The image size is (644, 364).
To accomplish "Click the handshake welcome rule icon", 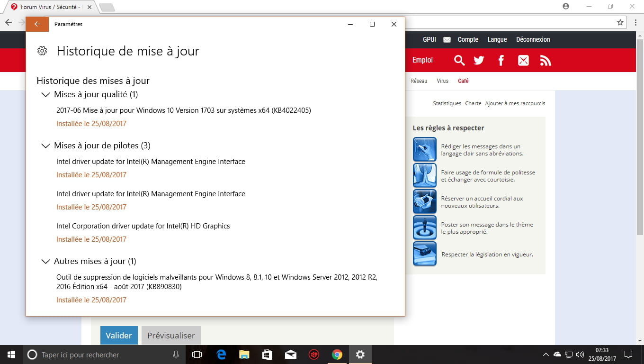I will pyautogui.click(x=425, y=201).
